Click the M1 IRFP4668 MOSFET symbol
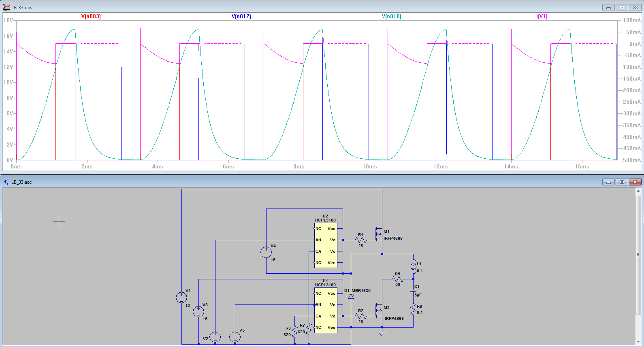644x347 pixels. point(379,234)
